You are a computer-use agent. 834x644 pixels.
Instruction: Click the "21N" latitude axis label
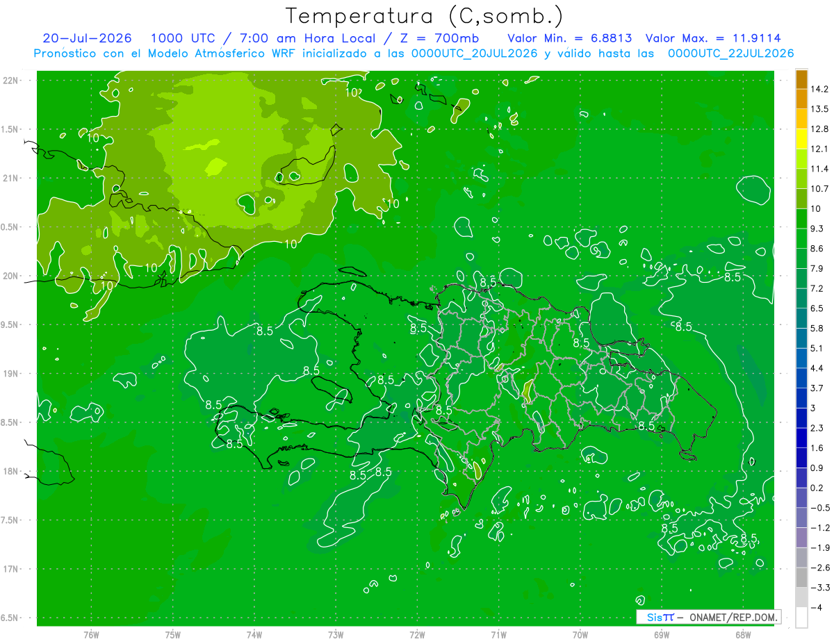coord(10,179)
